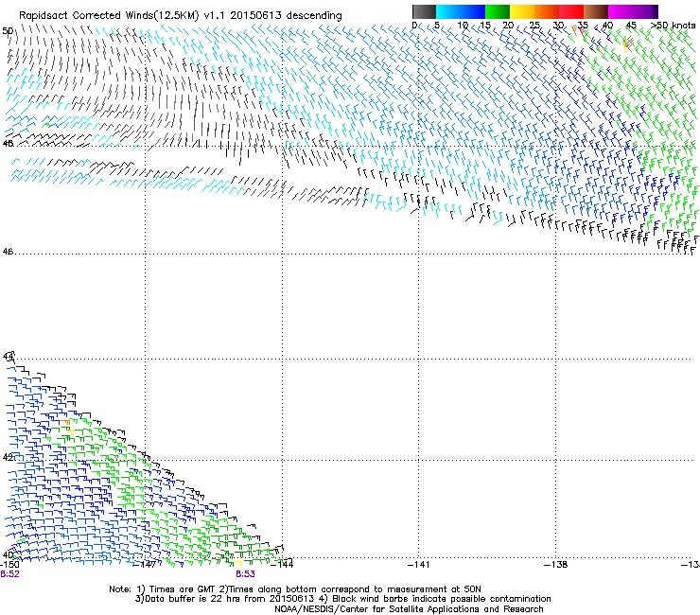This screenshot has width=700, height=615.
Task: Click the date '20150613 descending' in title
Action: 286,16
